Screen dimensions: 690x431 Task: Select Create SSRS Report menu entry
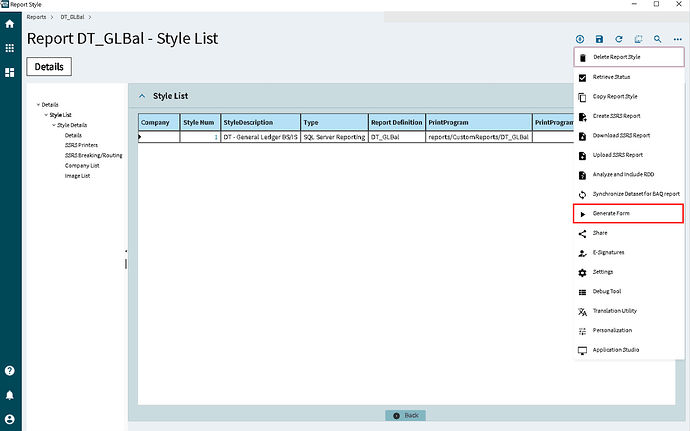(x=629, y=116)
